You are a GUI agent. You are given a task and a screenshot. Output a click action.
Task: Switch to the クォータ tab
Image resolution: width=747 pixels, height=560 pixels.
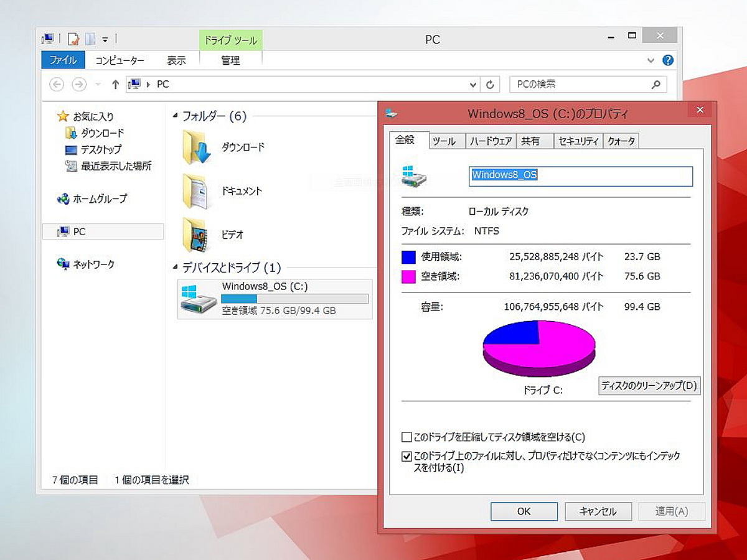(622, 141)
